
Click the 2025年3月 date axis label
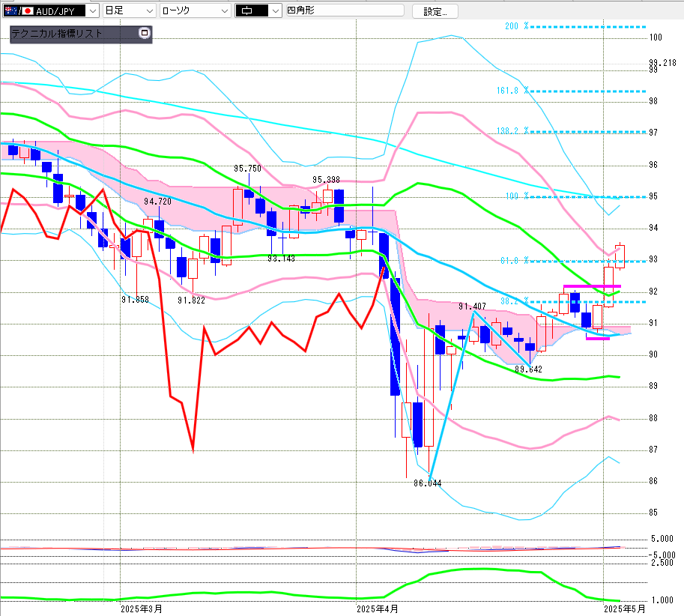(142, 609)
